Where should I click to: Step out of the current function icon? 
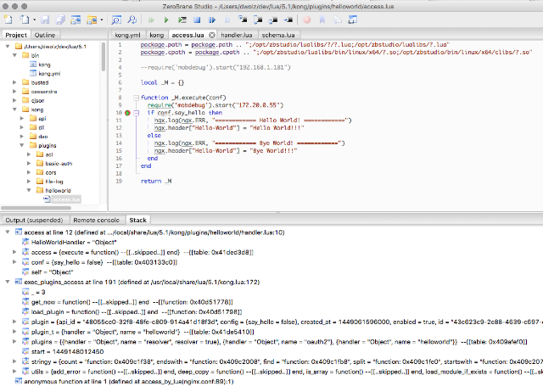pos(273,20)
